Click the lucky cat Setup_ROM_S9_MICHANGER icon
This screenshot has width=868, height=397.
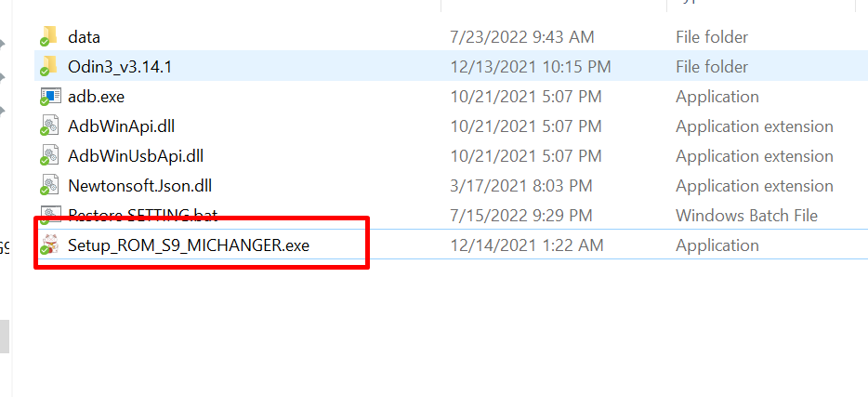50,245
